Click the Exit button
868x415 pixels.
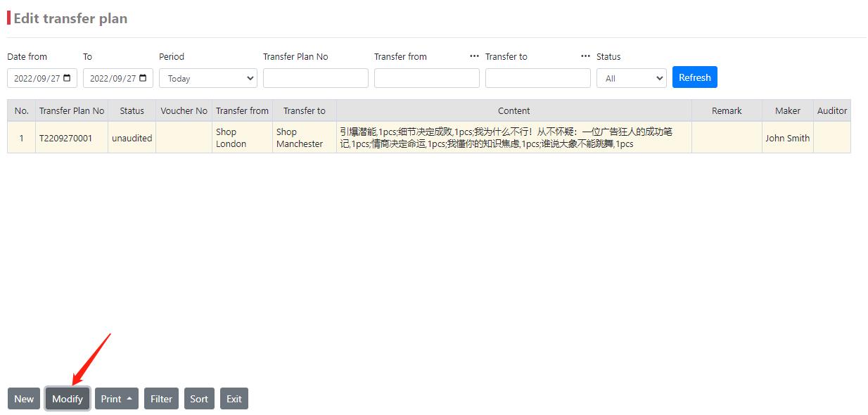[x=234, y=399]
